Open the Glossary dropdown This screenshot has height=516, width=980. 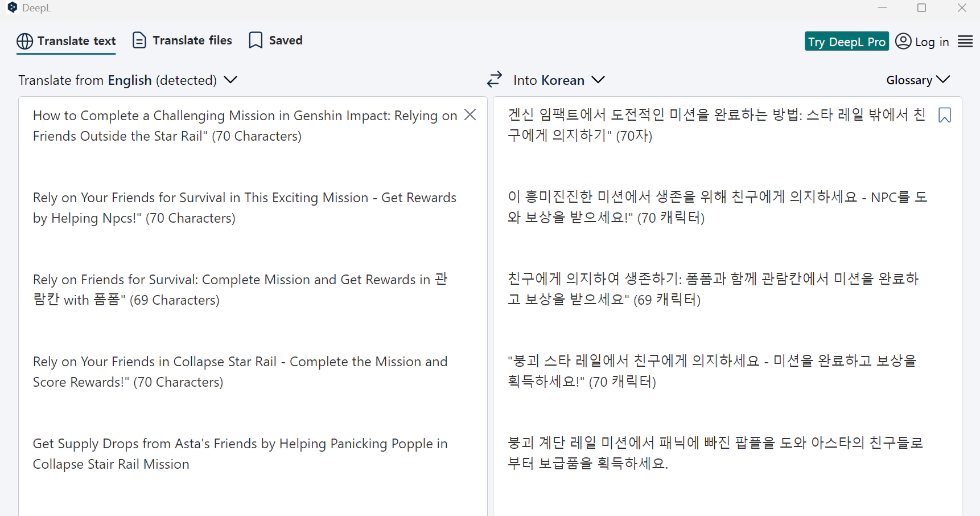918,80
